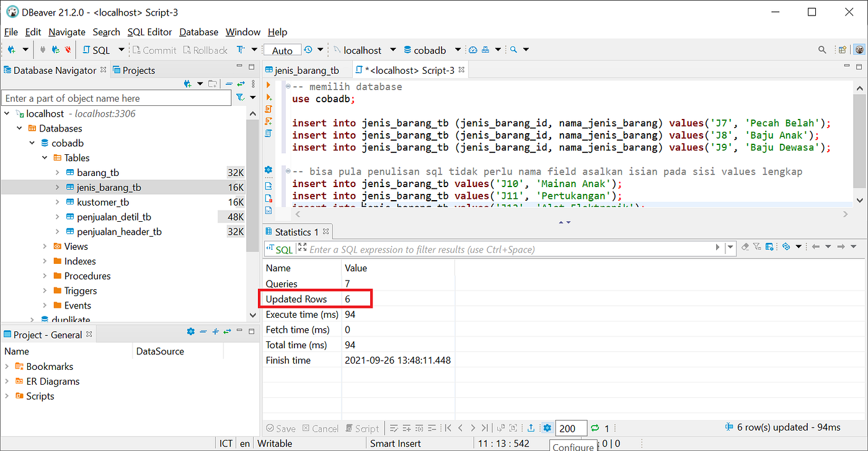
Task: Expand the barang_tb table node
Action: [x=56, y=172]
